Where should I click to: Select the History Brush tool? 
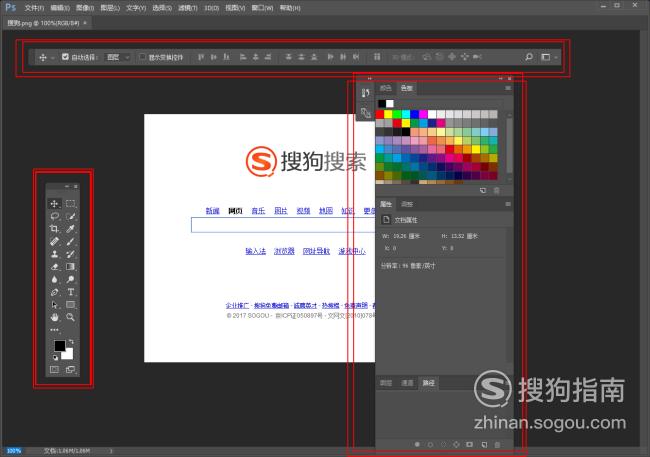(x=70, y=254)
